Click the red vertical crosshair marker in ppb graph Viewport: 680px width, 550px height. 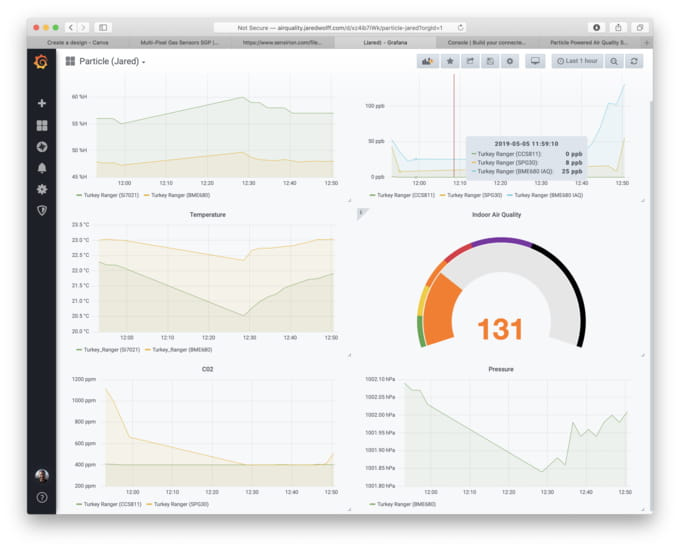(x=454, y=126)
